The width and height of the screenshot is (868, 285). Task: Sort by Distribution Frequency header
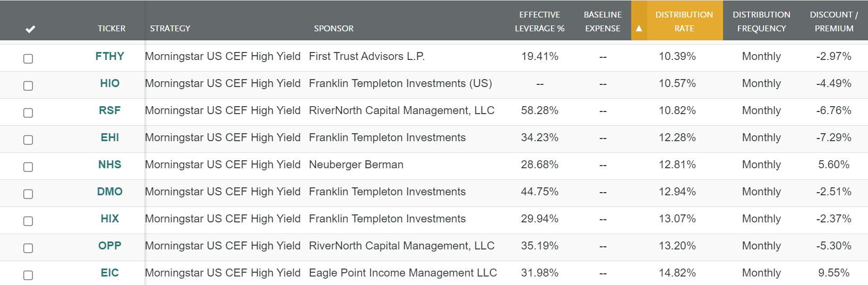click(x=761, y=21)
